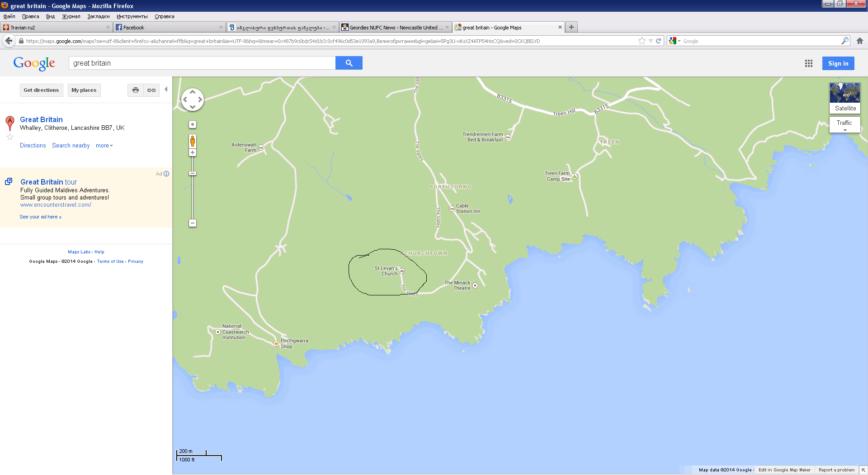Screen dimensions: 868x475
Task: Click the Treen Farm Camp Site marker
Action: [575, 176]
